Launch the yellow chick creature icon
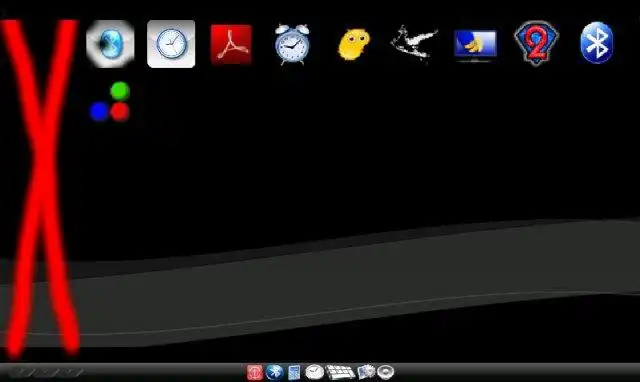This screenshot has width=640, height=382. 354,44
